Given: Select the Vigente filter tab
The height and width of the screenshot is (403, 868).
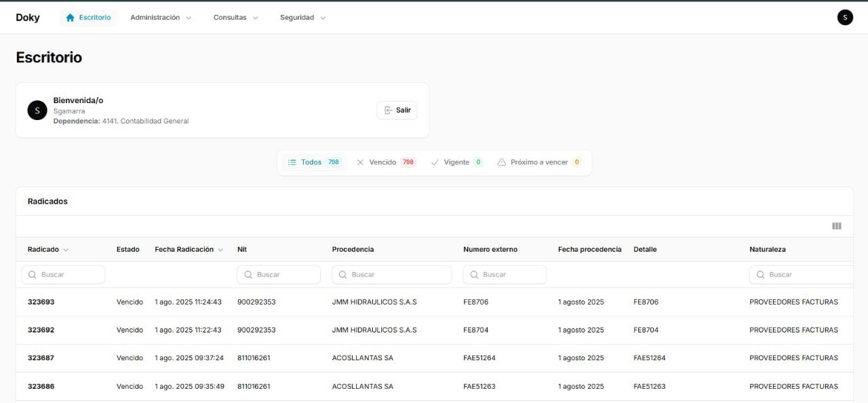Looking at the screenshot, I should [457, 162].
